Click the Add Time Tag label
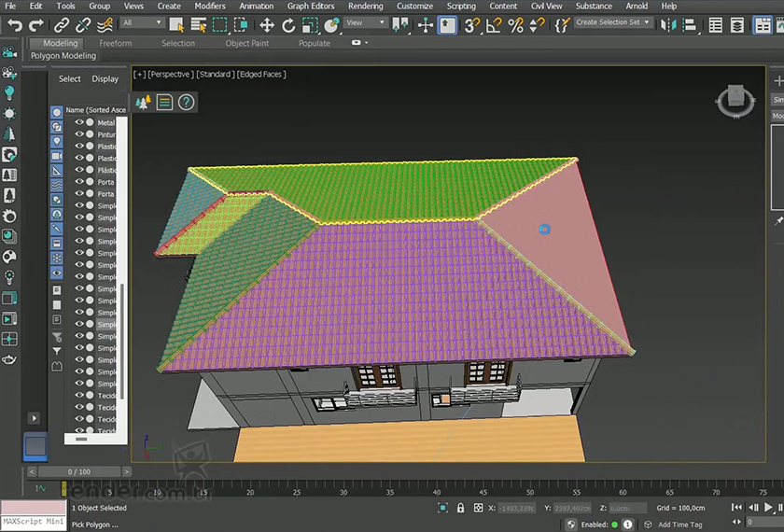784x532 pixels. click(x=679, y=525)
